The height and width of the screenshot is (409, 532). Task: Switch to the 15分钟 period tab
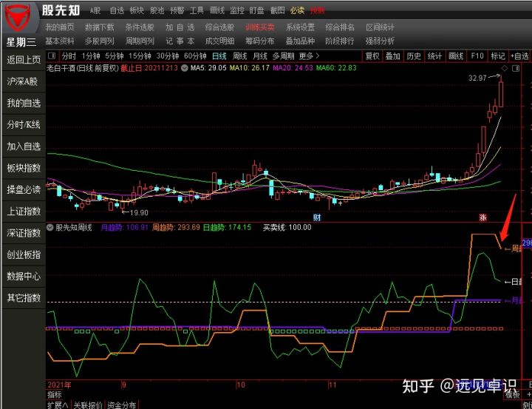140,56
